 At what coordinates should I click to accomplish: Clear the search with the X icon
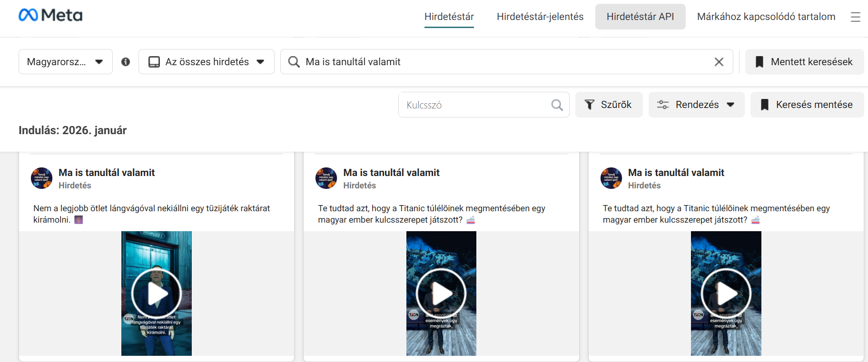(x=719, y=62)
